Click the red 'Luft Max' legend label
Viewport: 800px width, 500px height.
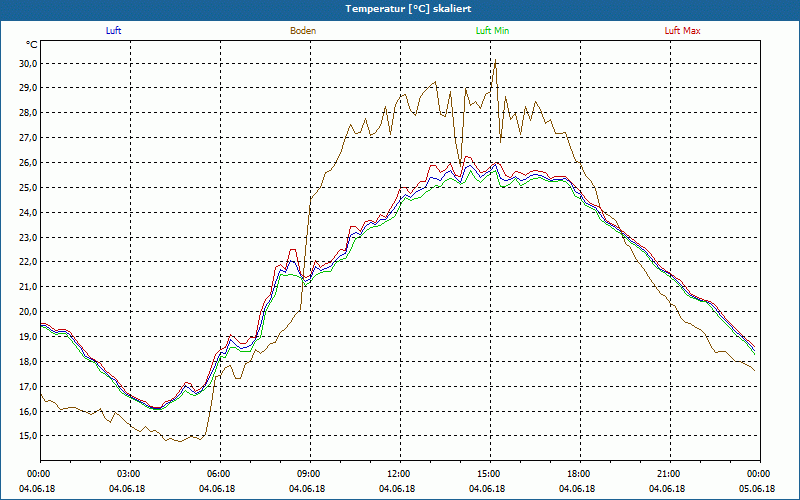(x=682, y=31)
